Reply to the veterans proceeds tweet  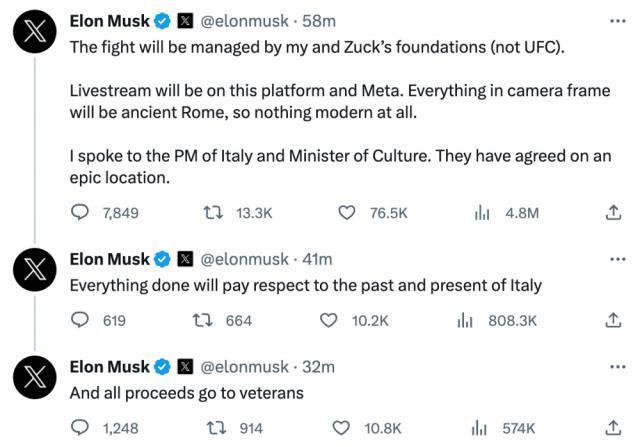pyautogui.click(x=80, y=428)
